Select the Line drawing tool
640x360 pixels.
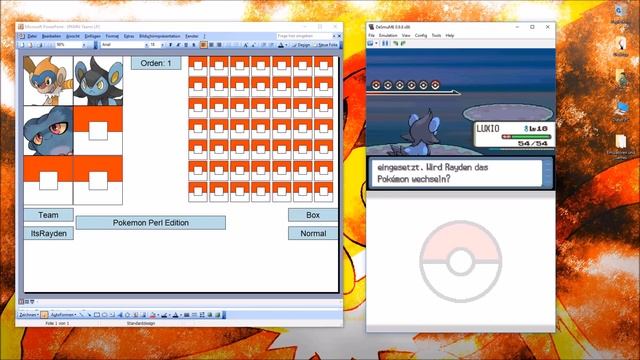click(x=81, y=315)
